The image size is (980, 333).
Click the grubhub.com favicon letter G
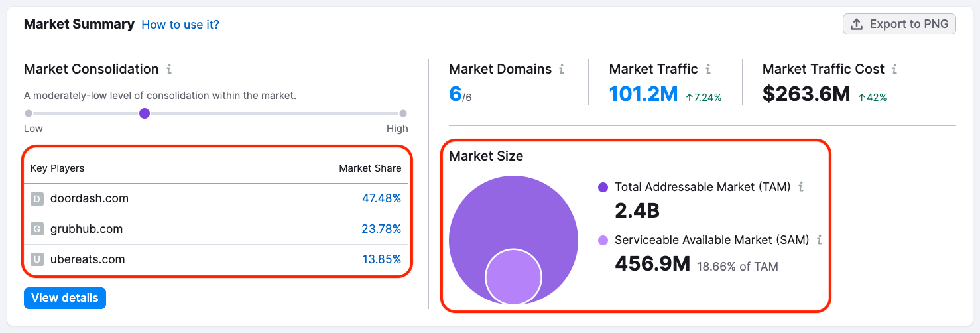(x=37, y=229)
